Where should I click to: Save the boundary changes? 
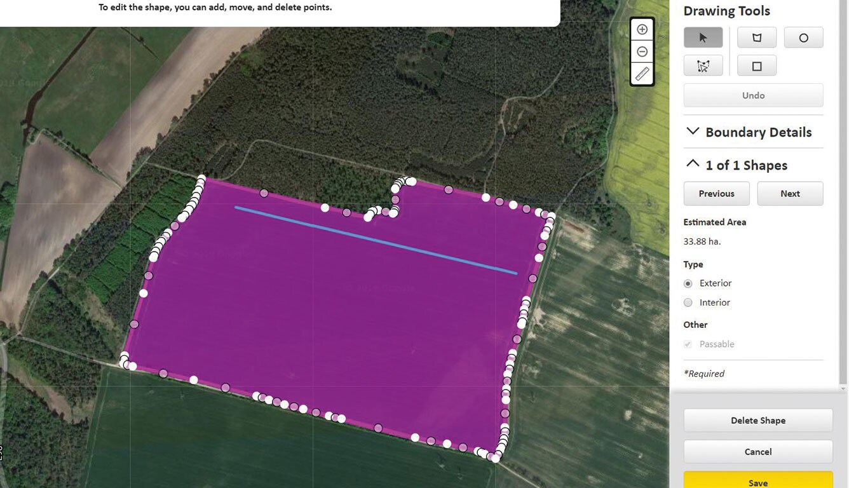(x=757, y=481)
